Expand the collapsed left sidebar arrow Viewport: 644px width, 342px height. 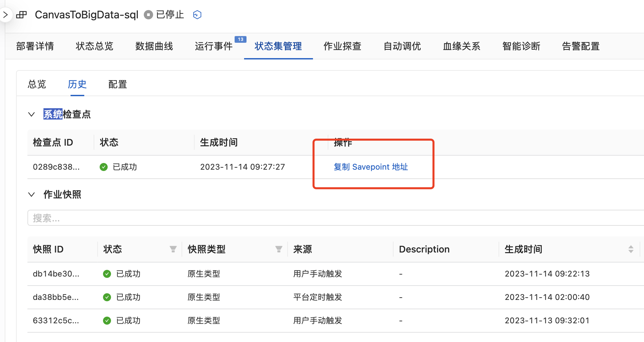[5, 15]
